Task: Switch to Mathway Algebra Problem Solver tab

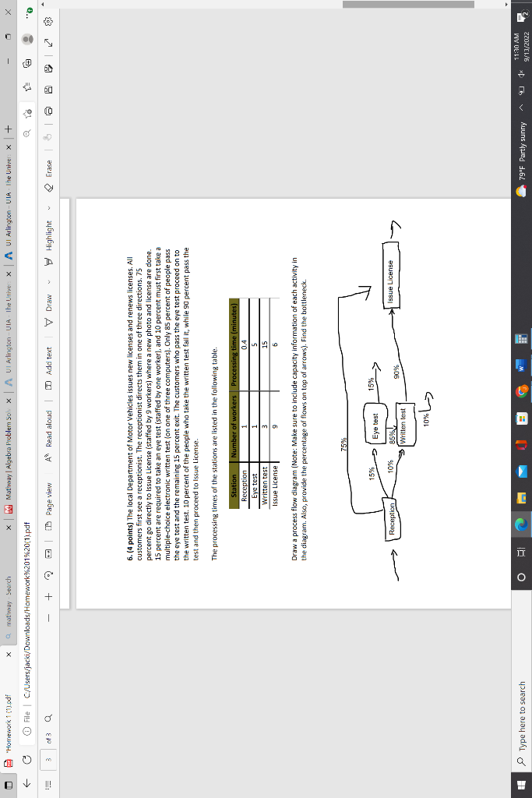Action: pos(8,458)
